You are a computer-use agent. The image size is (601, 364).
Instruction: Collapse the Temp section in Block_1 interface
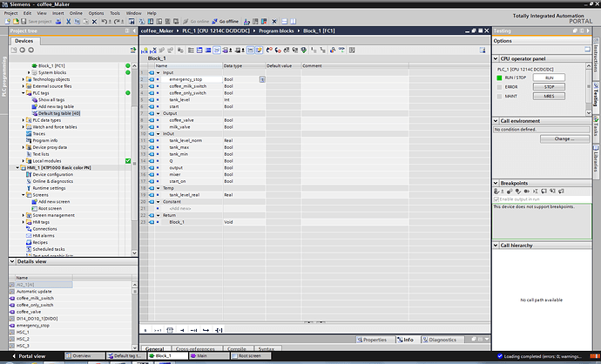(x=158, y=188)
